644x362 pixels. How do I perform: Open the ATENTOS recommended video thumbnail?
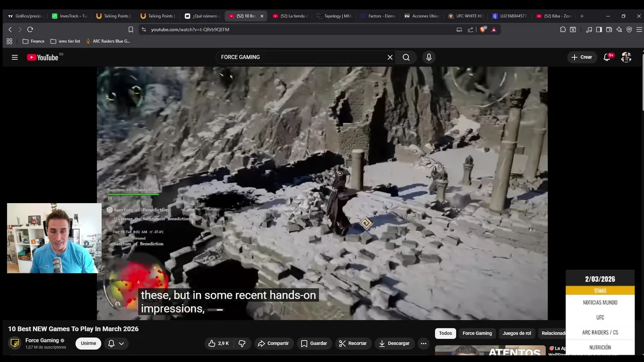pos(491,351)
